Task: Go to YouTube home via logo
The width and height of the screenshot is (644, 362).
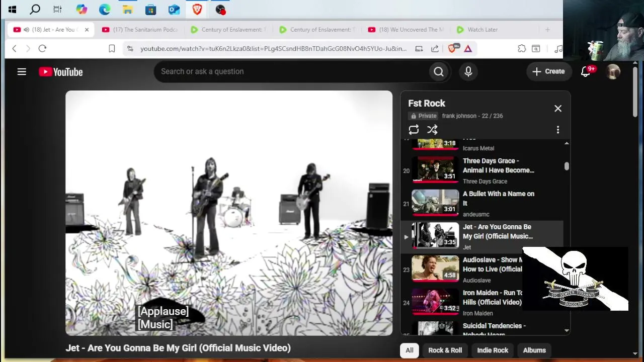Action: coord(61,72)
